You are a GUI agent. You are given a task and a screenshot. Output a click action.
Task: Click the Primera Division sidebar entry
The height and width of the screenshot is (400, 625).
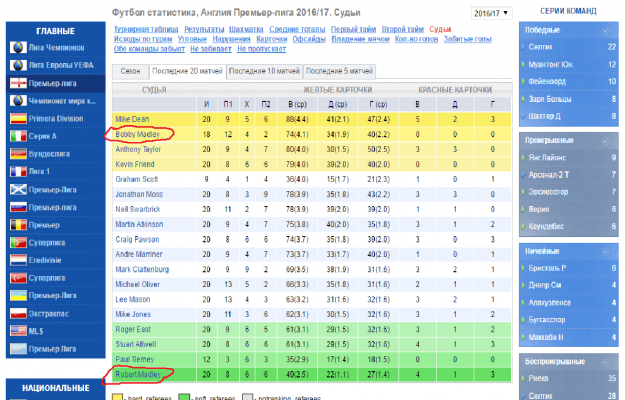pyautogui.click(x=56, y=119)
